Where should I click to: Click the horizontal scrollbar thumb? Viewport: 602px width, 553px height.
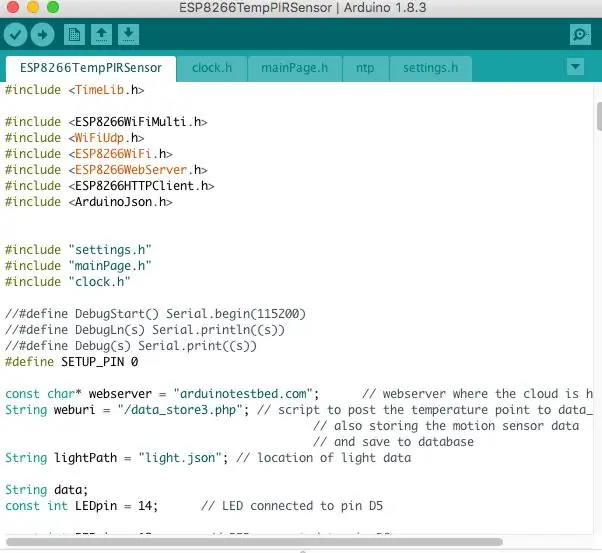pyautogui.click(x=254, y=542)
